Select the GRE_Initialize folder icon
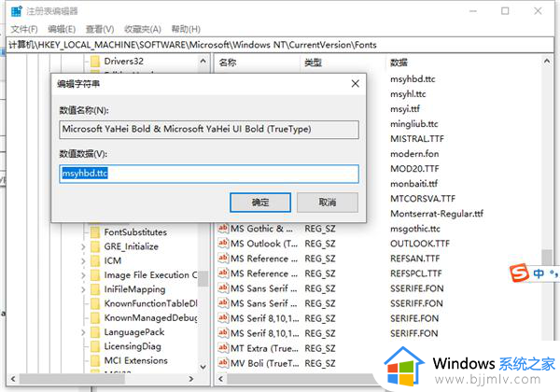The height and width of the screenshot is (392, 560). click(x=95, y=246)
